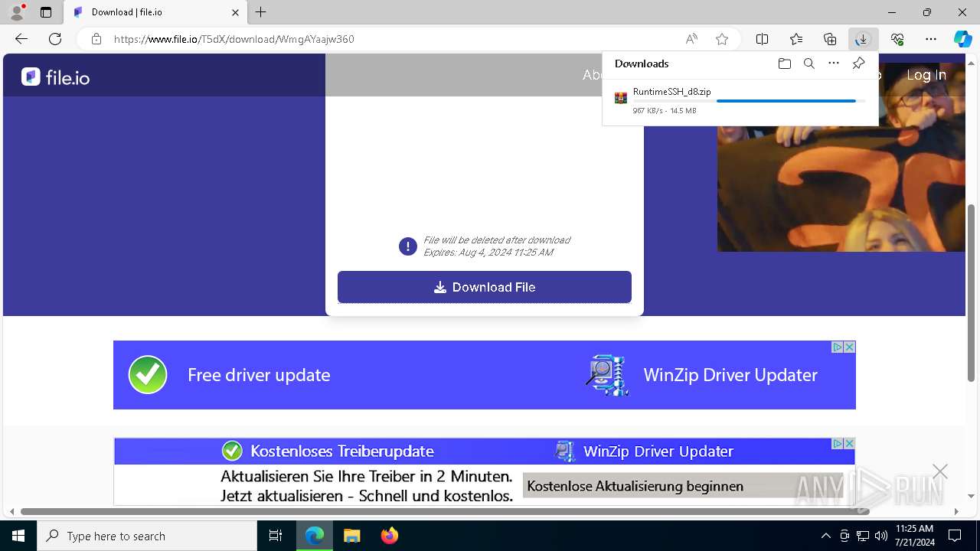Open a new browser tab
Viewport: 980px width, 551px height.
tap(261, 12)
